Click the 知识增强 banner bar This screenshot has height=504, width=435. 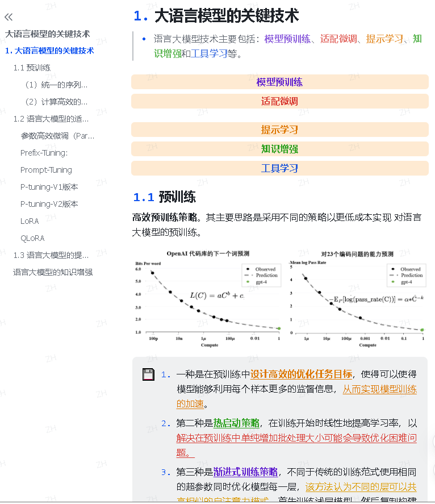pyautogui.click(x=280, y=149)
